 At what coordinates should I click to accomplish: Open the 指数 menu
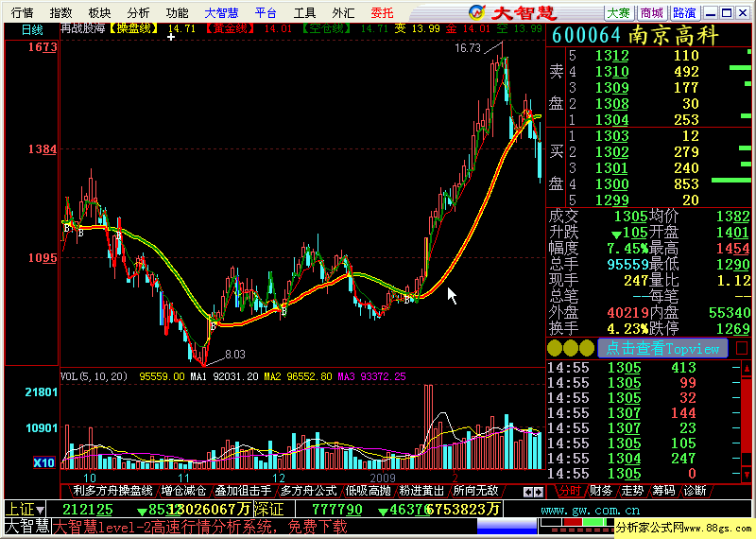60,13
